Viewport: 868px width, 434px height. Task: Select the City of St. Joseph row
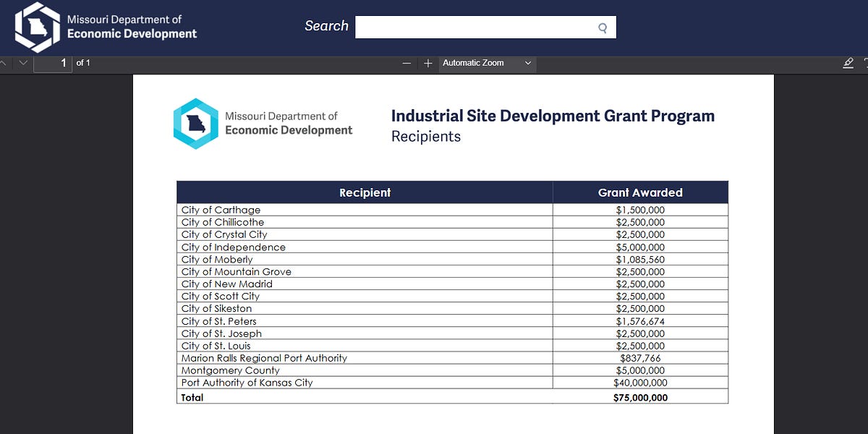click(452, 333)
